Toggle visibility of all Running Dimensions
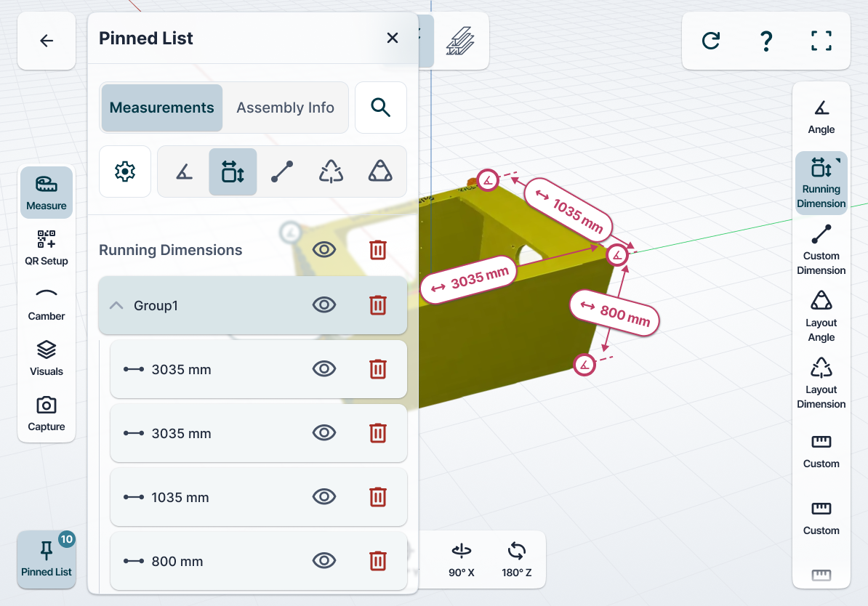This screenshot has width=868, height=606. [x=324, y=250]
